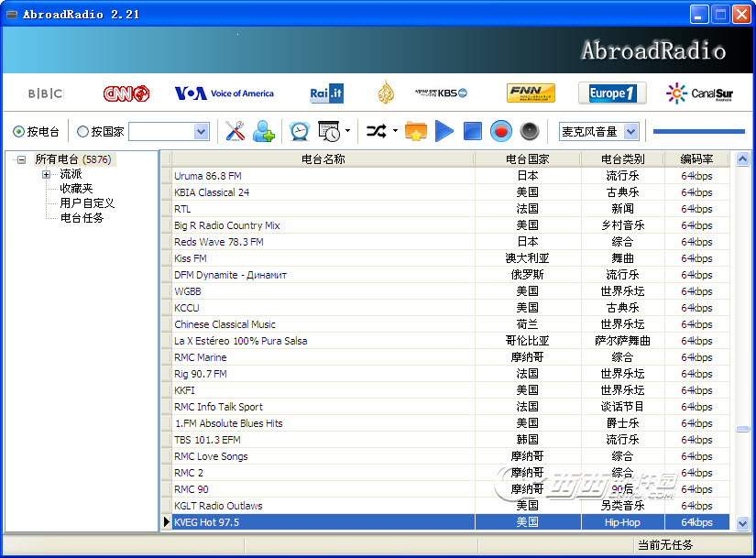Open the country selection dropdown
The height and width of the screenshot is (558, 756).
(x=202, y=132)
